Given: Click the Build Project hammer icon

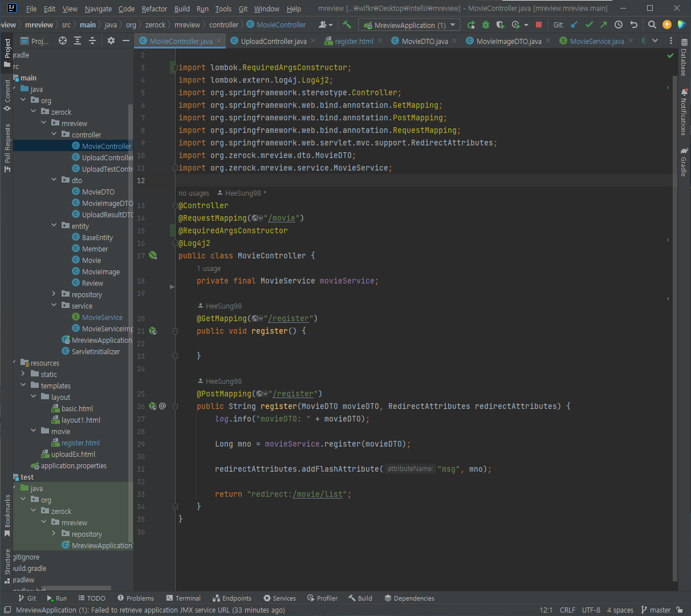Looking at the screenshot, I should (x=347, y=25).
